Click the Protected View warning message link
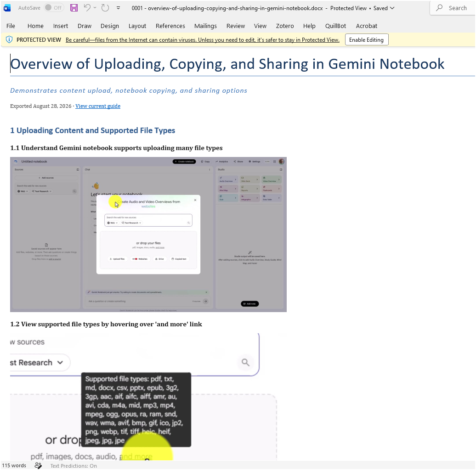This screenshot has width=476, height=470. click(203, 40)
